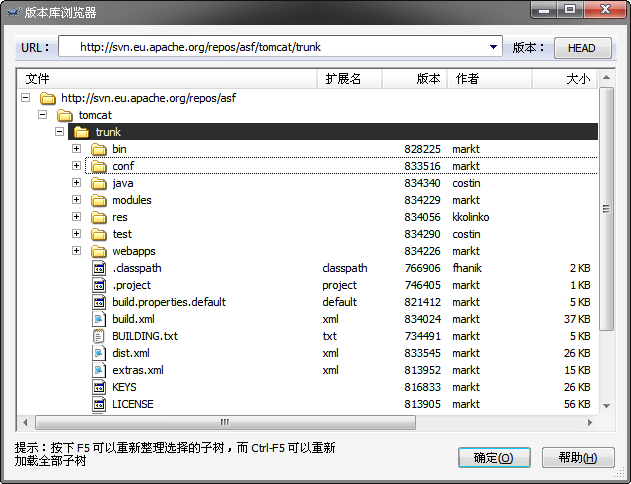Click the revision 766906 cell

pyautogui.click(x=422, y=268)
